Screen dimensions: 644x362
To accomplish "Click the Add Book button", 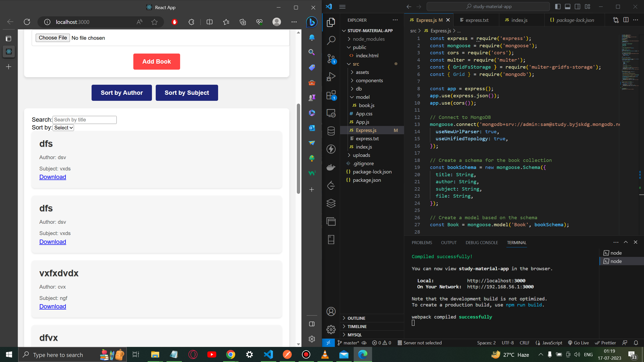I will tap(156, 61).
